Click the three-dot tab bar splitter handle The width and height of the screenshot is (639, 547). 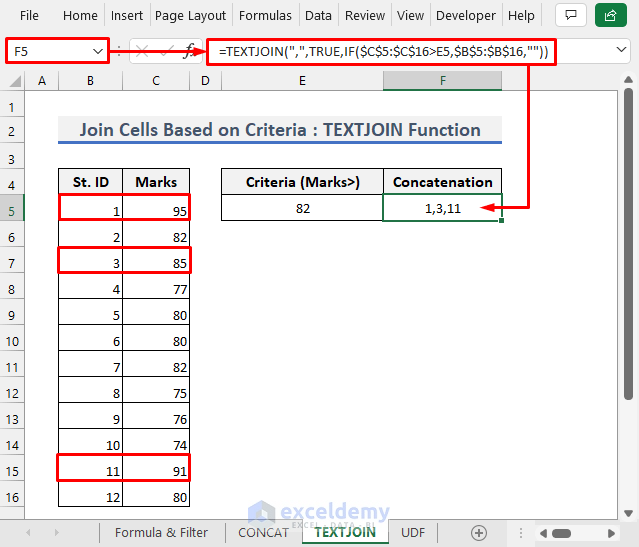click(520, 533)
